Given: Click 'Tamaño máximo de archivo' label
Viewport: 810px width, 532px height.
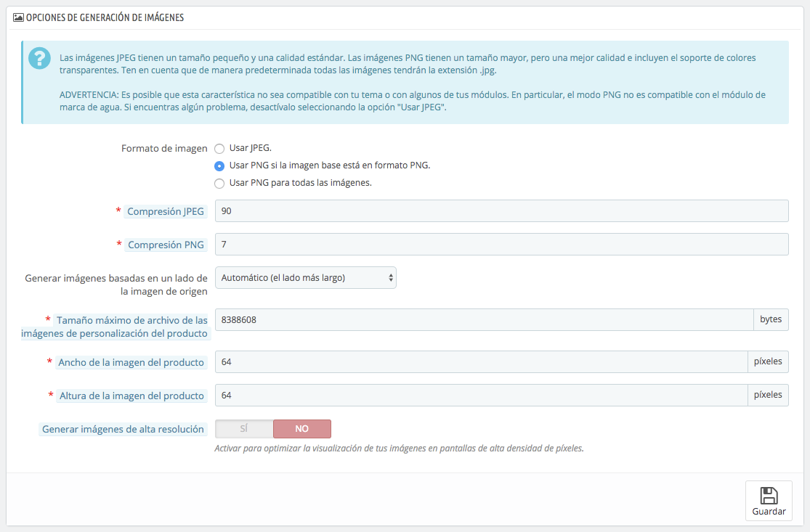Looking at the screenshot, I should point(114,327).
